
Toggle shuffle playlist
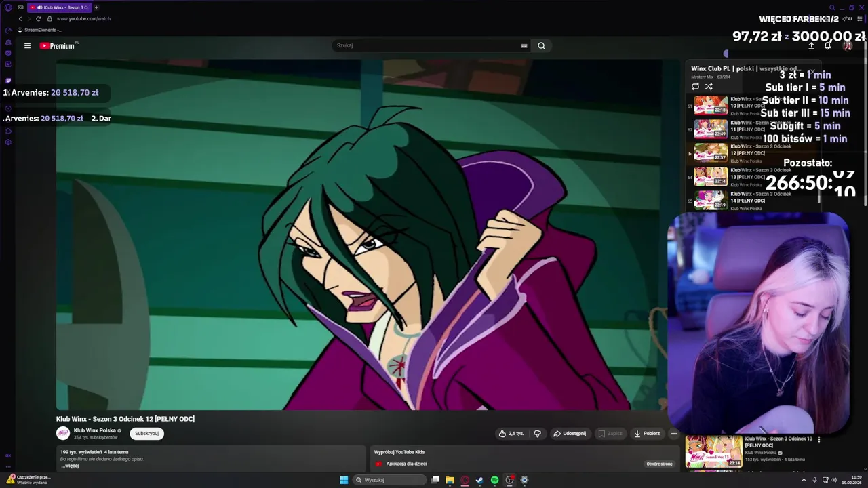tap(709, 86)
